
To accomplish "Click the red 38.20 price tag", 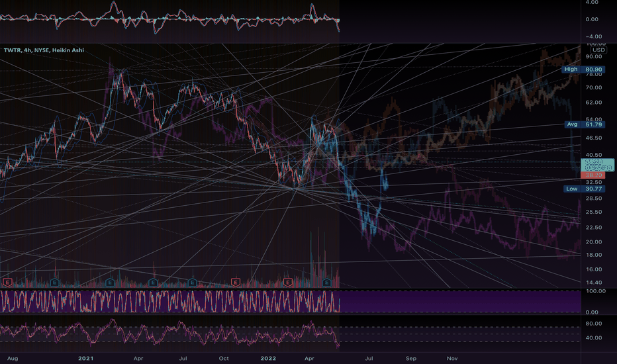I will [x=594, y=175].
